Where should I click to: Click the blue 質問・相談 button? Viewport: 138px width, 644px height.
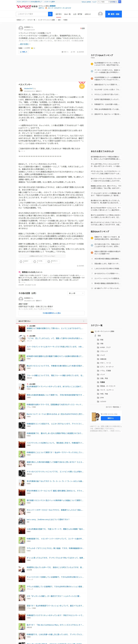(x=113, y=14)
